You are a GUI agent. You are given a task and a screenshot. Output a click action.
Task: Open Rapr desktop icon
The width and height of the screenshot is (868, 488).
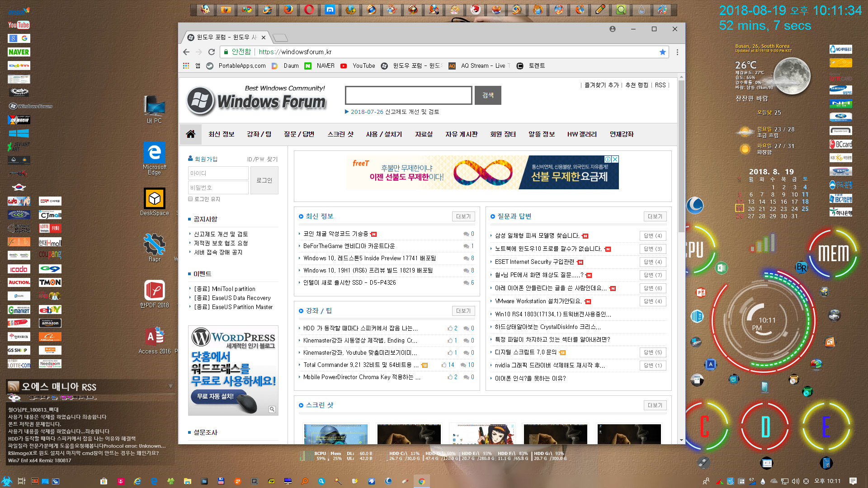[x=154, y=248]
